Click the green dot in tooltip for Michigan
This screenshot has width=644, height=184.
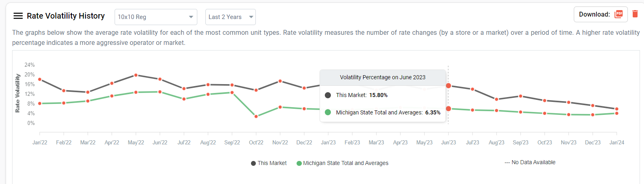coord(328,112)
